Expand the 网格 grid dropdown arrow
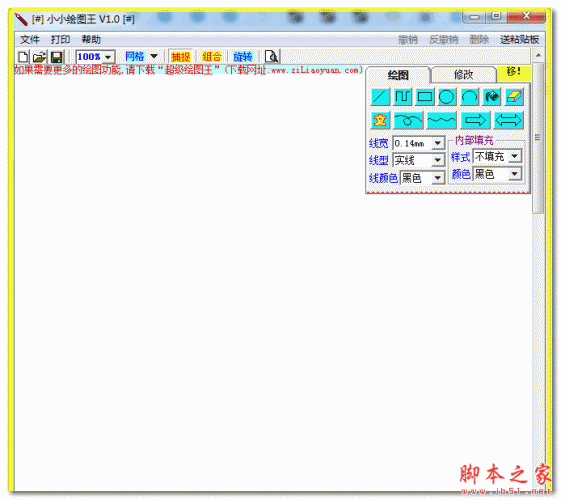 point(154,56)
